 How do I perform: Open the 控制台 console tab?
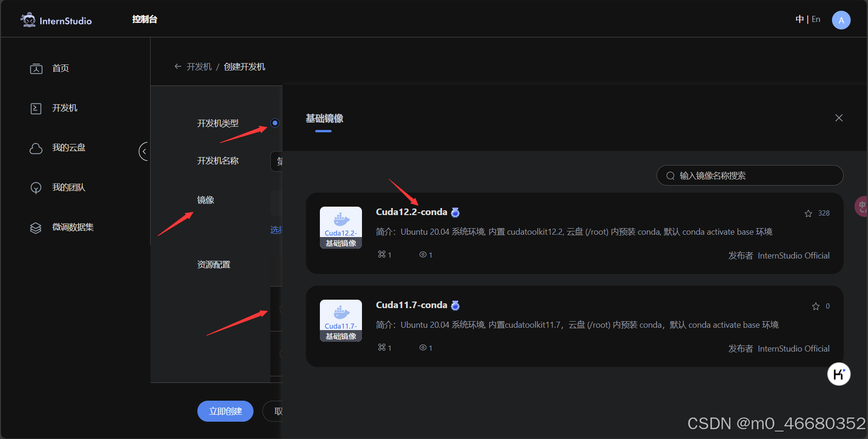point(145,19)
